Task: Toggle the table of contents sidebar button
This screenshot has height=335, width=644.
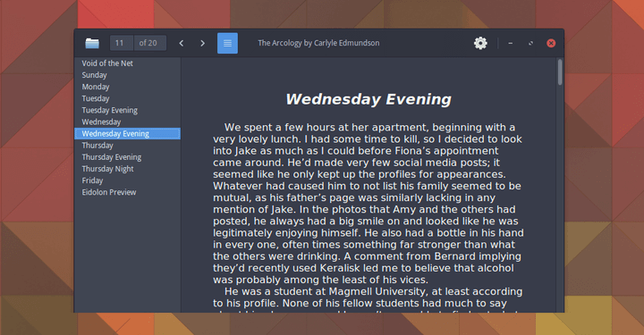Action: (227, 43)
